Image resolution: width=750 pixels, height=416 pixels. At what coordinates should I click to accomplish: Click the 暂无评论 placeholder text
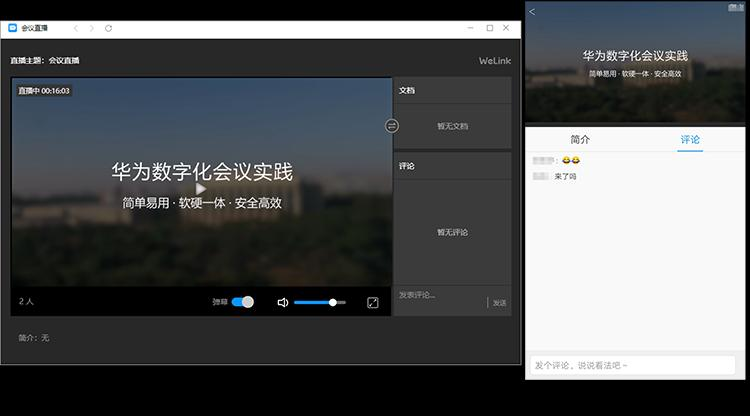click(452, 232)
